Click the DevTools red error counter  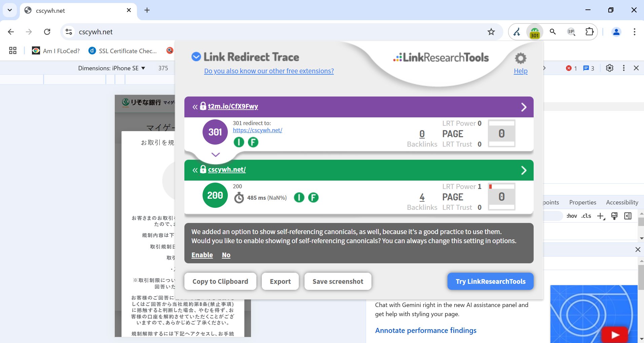click(572, 68)
